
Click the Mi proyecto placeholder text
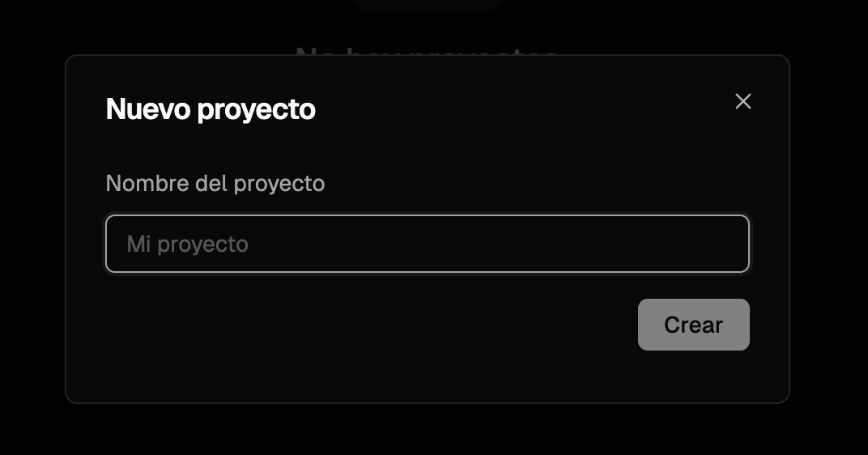pos(187,245)
